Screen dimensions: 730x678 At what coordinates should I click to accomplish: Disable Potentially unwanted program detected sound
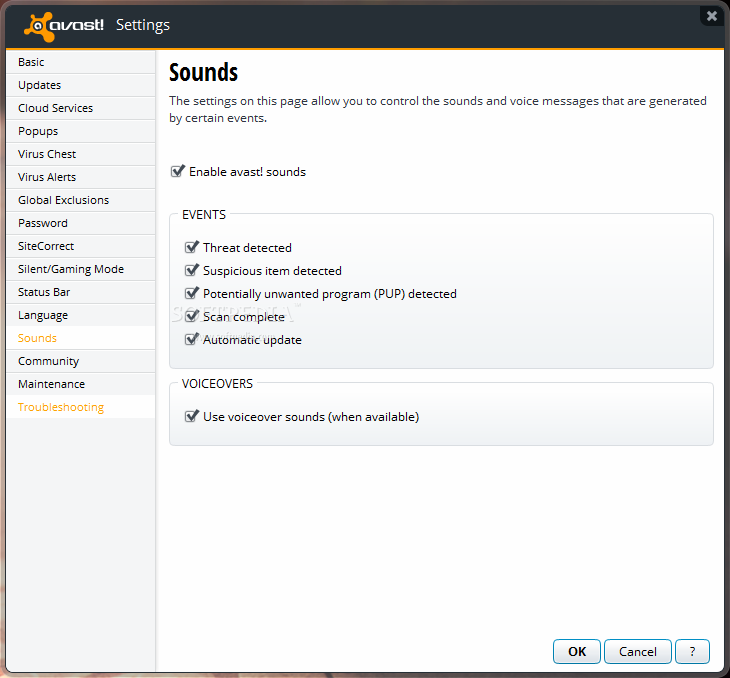pos(191,293)
